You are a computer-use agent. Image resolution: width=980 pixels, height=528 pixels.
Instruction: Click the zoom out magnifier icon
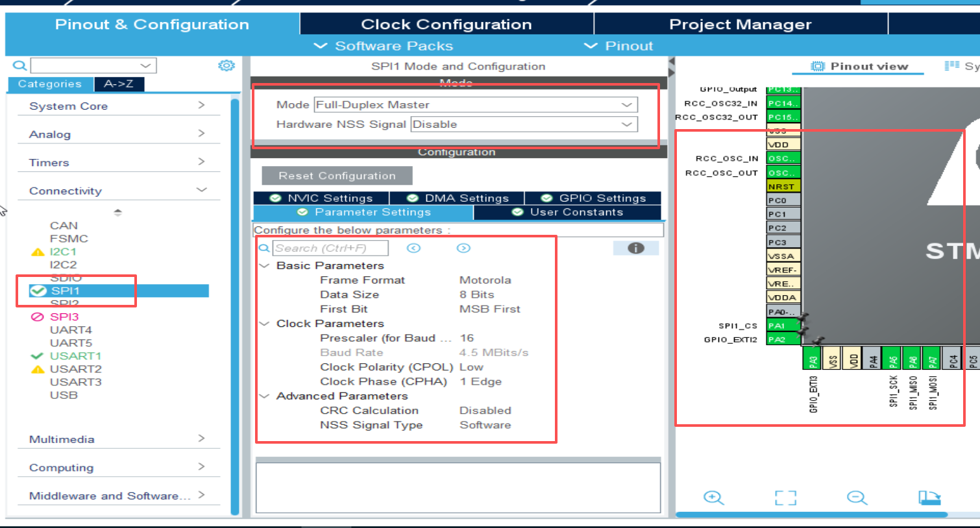point(857,498)
